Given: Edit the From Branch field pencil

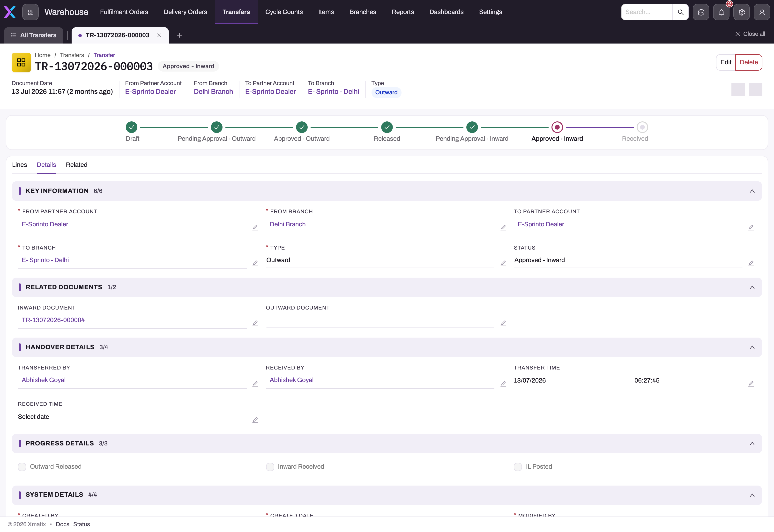Looking at the screenshot, I should [503, 227].
